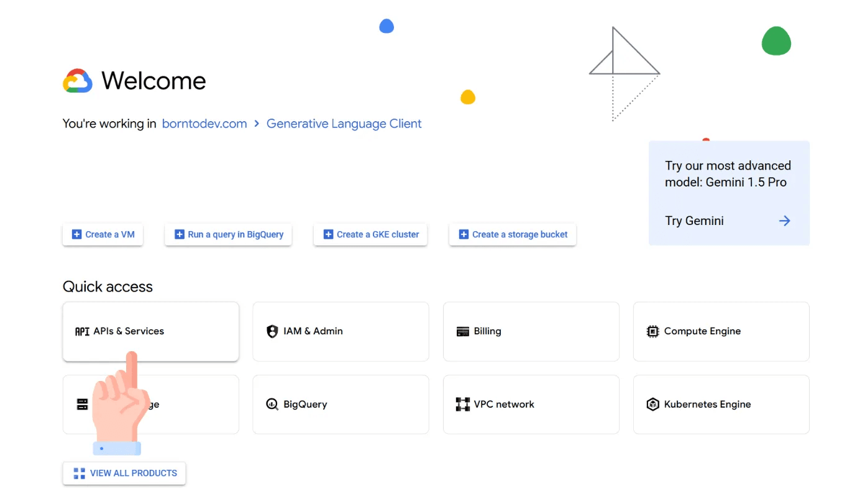The width and height of the screenshot is (842, 504).
Task: Click the Google Cloud logo
Action: click(77, 80)
